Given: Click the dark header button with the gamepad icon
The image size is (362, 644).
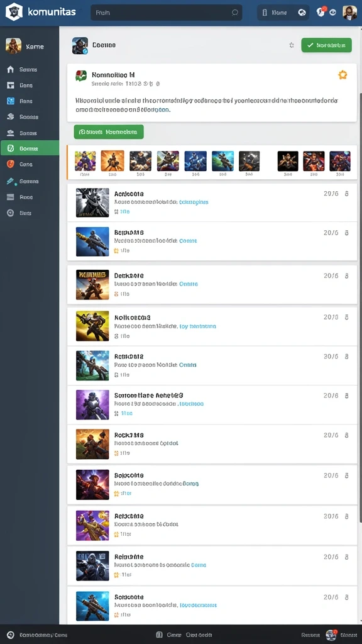Looking at the screenshot, I should coord(283,13).
